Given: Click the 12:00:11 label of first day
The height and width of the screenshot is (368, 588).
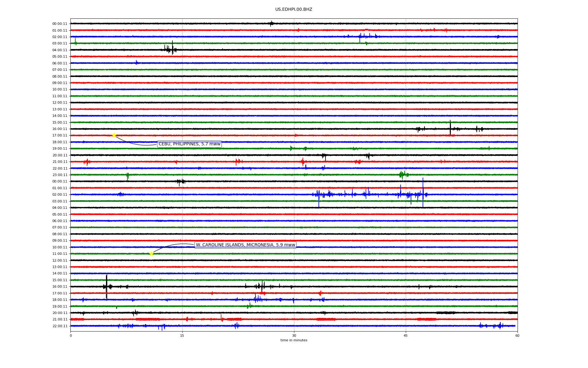Looking at the screenshot, I should 59,102.
